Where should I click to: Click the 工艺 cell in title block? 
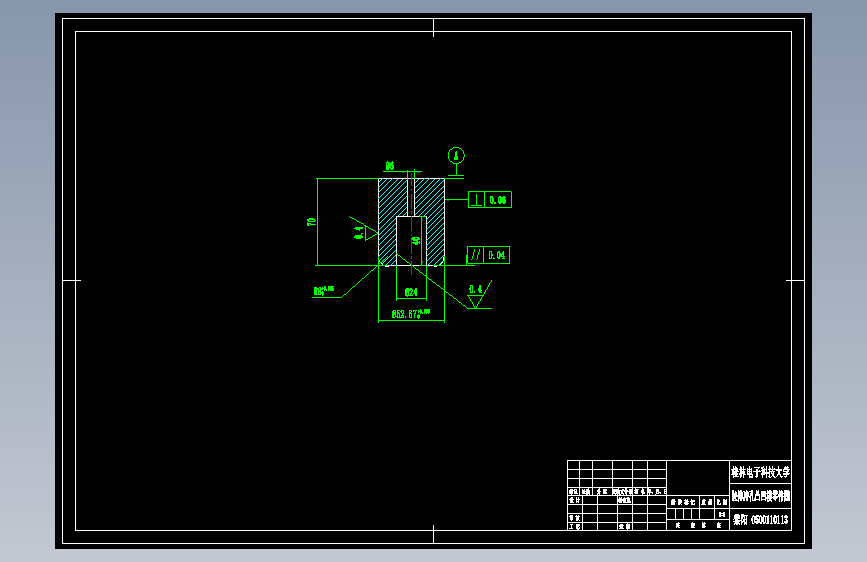pos(575,527)
